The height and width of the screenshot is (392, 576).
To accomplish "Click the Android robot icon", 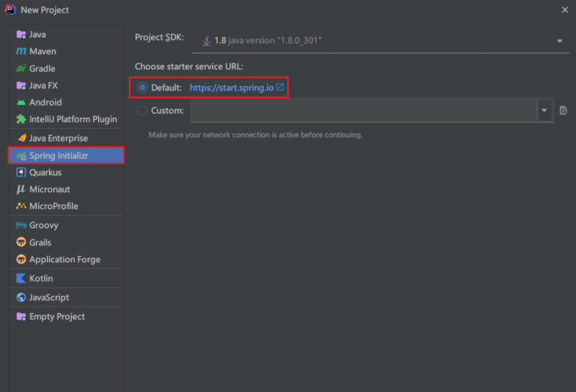I will (21, 103).
